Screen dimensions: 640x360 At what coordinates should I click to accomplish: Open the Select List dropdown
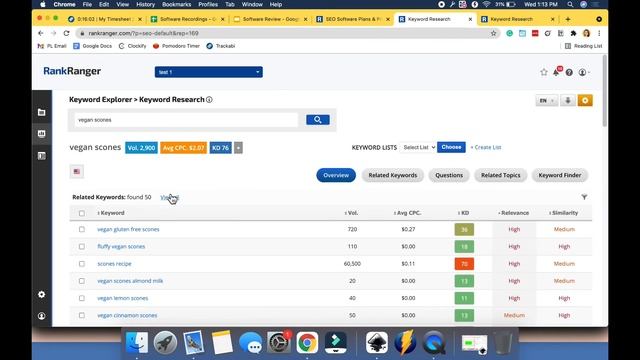[x=418, y=147]
